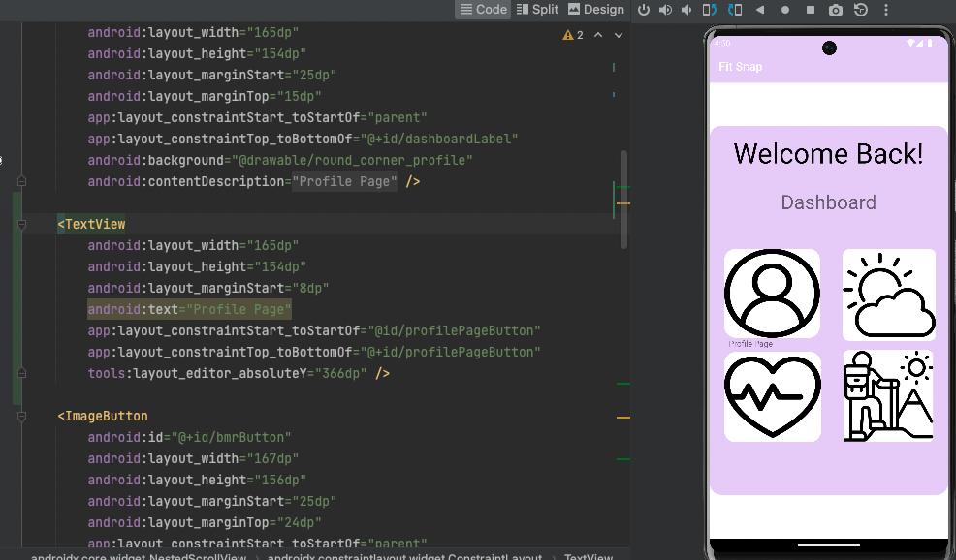Click the <TextView tag name

click(x=91, y=224)
